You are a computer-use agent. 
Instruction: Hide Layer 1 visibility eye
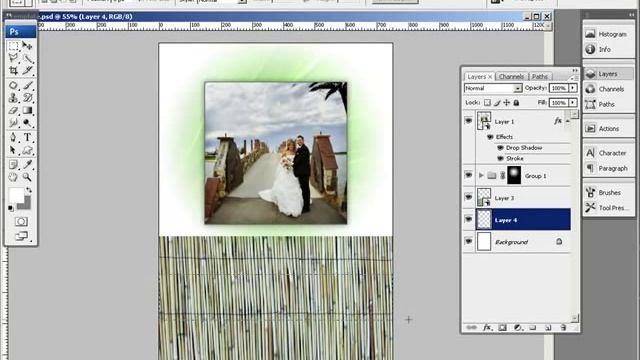(469, 121)
